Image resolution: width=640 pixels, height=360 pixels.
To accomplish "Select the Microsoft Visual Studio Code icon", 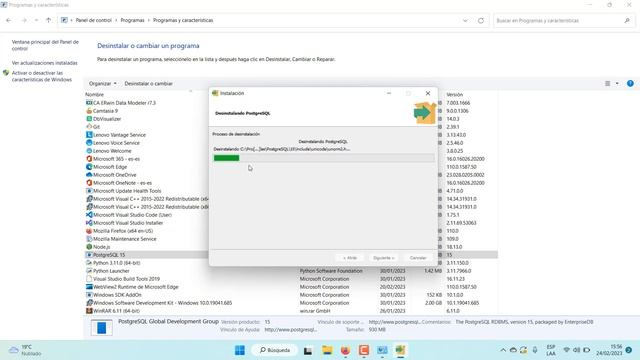I will [89, 215].
